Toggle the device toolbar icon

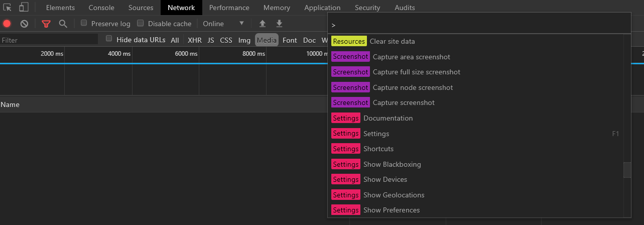(x=24, y=8)
